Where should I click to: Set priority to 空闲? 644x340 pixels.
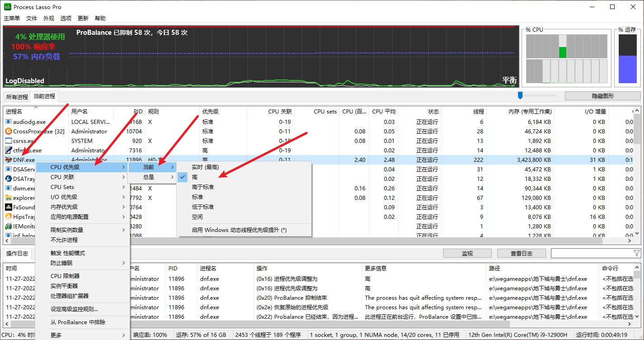coord(244,217)
